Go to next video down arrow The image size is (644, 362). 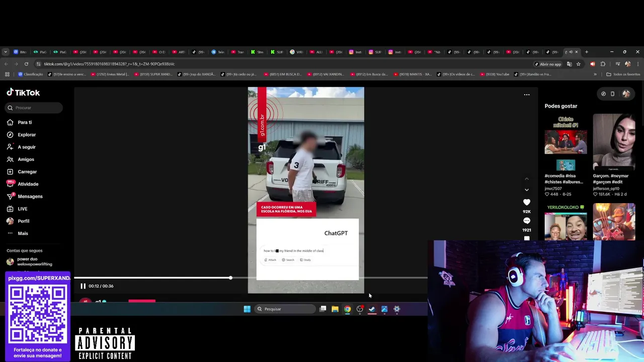pos(527,190)
